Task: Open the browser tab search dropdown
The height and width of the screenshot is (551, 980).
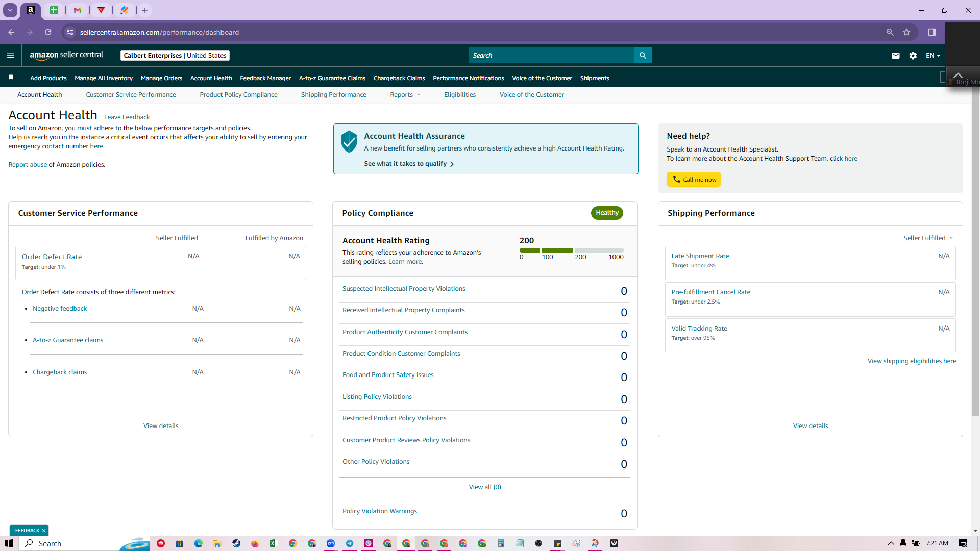Action: pyautogui.click(x=10, y=10)
